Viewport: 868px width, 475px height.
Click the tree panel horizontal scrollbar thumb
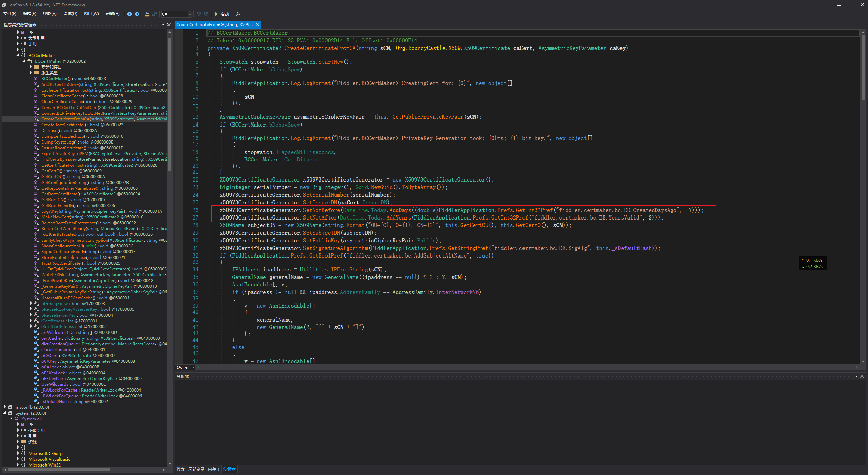pyautogui.click(x=59, y=470)
